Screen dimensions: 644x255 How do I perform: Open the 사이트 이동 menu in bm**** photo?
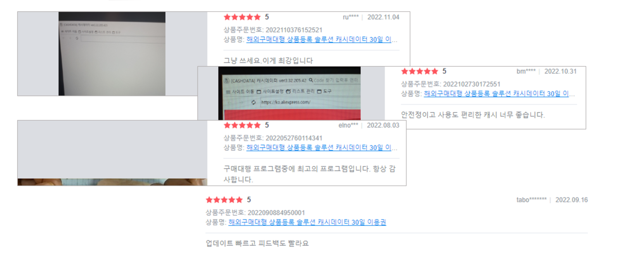click(x=240, y=91)
